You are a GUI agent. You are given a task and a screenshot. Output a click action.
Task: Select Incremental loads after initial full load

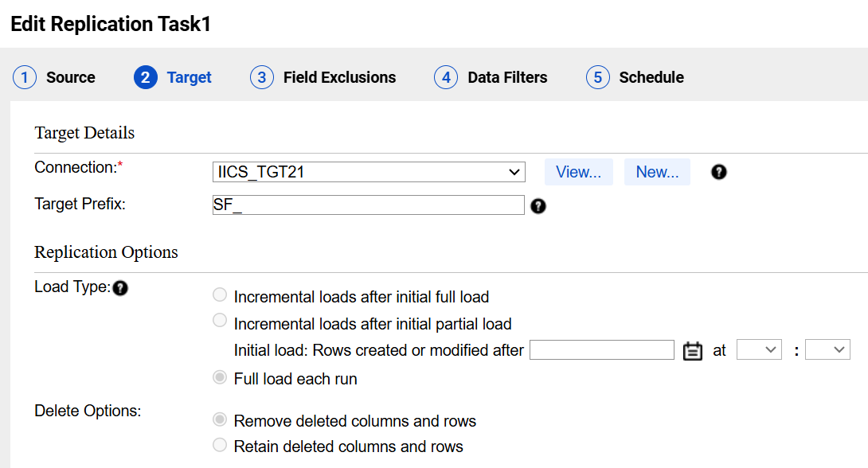pyautogui.click(x=220, y=294)
